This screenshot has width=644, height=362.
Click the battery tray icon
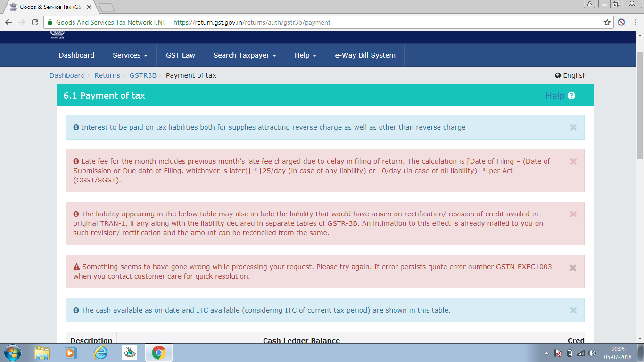pos(570,353)
